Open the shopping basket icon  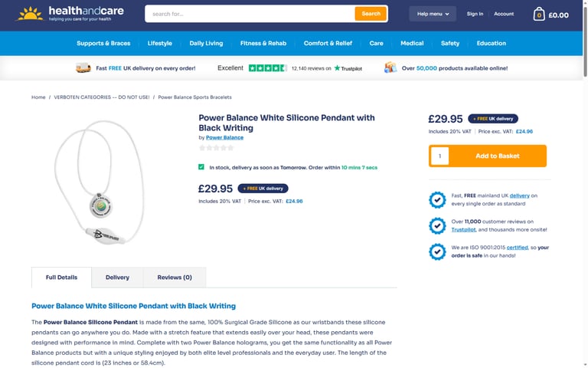click(x=539, y=15)
